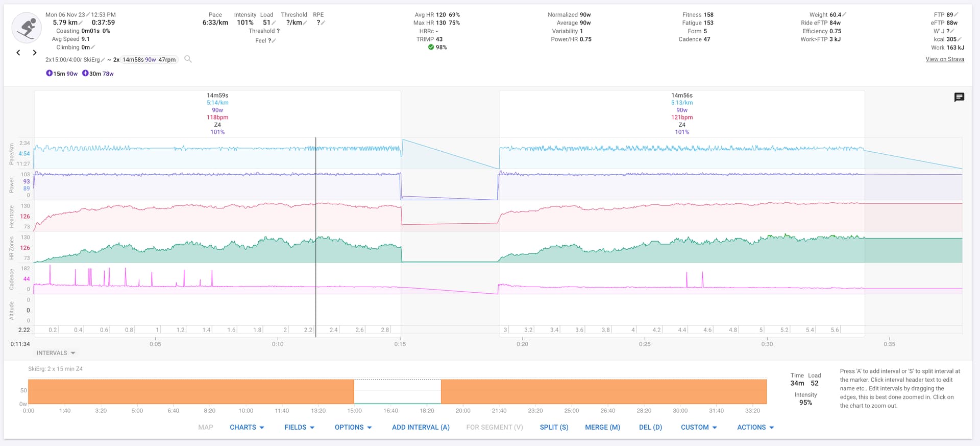Open the FIELDS dropdown menu
This screenshot has height=446, width=980.
click(299, 427)
